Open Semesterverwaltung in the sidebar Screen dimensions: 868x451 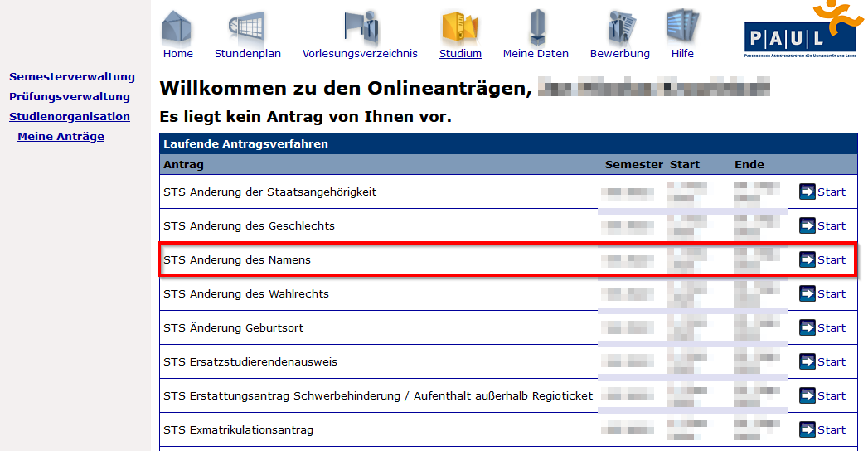click(x=72, y=77)
